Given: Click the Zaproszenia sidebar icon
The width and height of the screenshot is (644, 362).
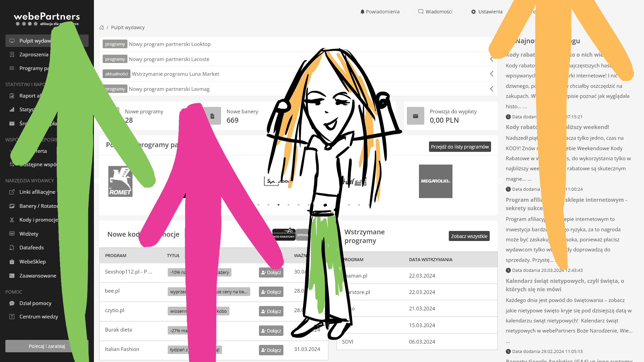Looking at the screenshot, I should (12, 55).
